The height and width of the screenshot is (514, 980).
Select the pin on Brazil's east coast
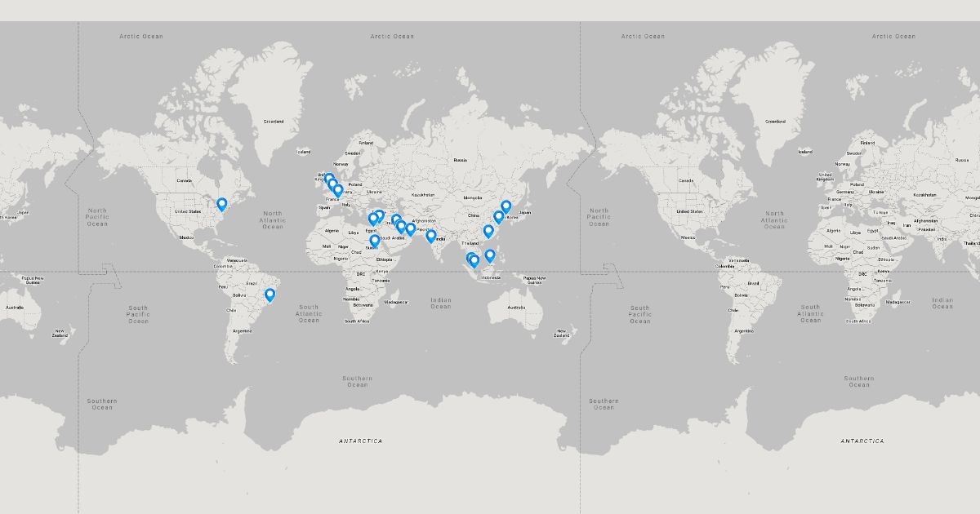pyautogui.click(x=269, y=295)
